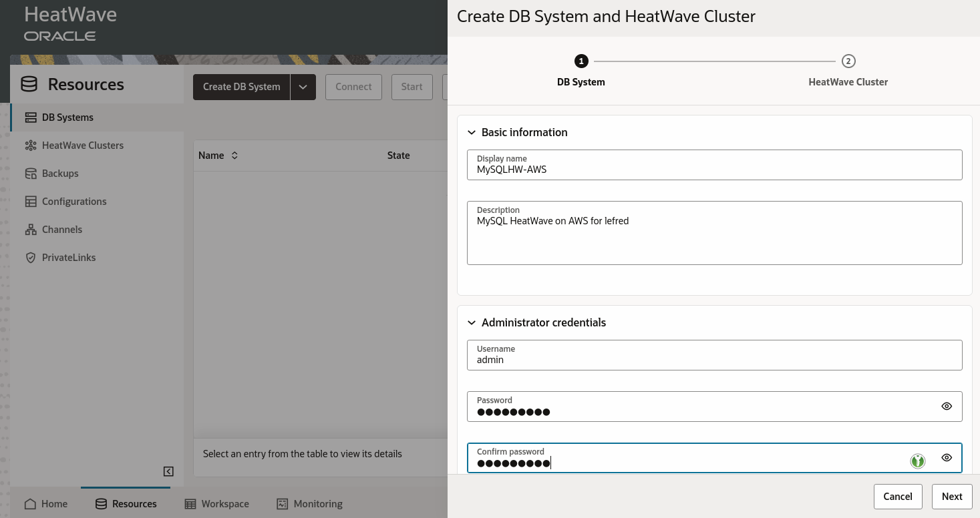Collapse the sidebar with the panel icon
This screenshot has height=518, width=980.
168,471
